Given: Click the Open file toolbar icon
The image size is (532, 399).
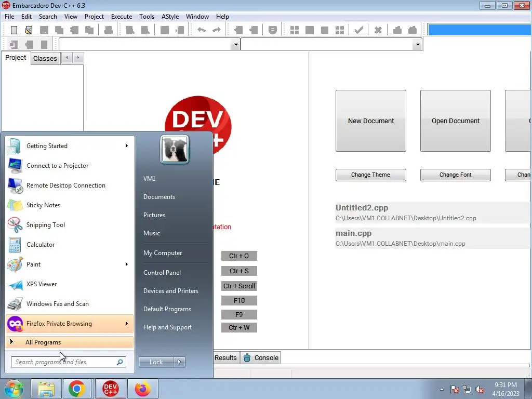Looking at the screenshot, I should tap(29, 30).
